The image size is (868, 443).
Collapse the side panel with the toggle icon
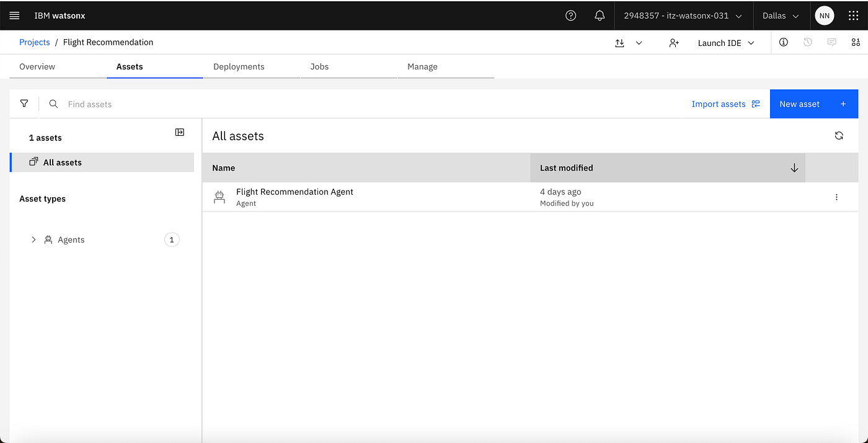pyautogui.click(x=180, y=132)
